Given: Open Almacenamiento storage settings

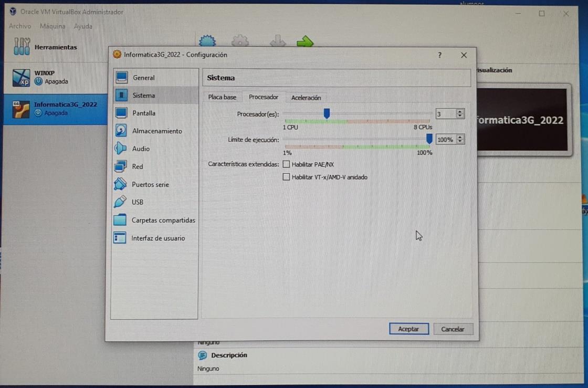Looking at the screenshot, I should coord(155,131).
